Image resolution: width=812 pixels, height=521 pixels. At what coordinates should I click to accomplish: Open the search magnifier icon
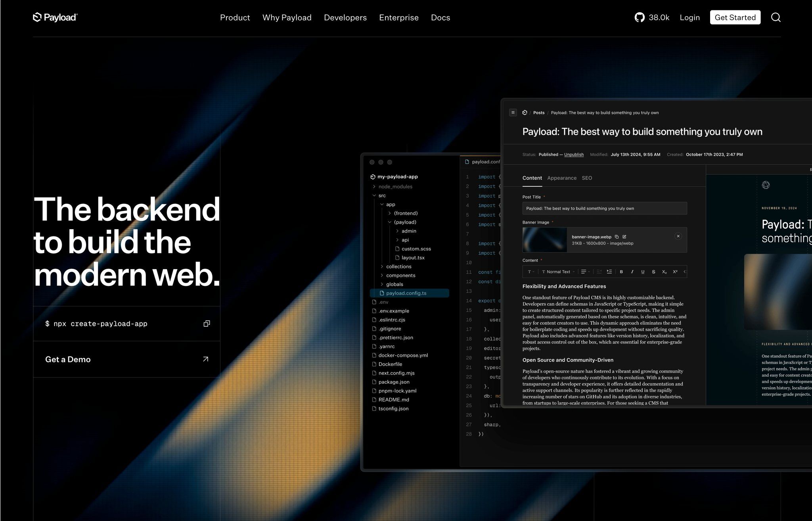(776, 17)
